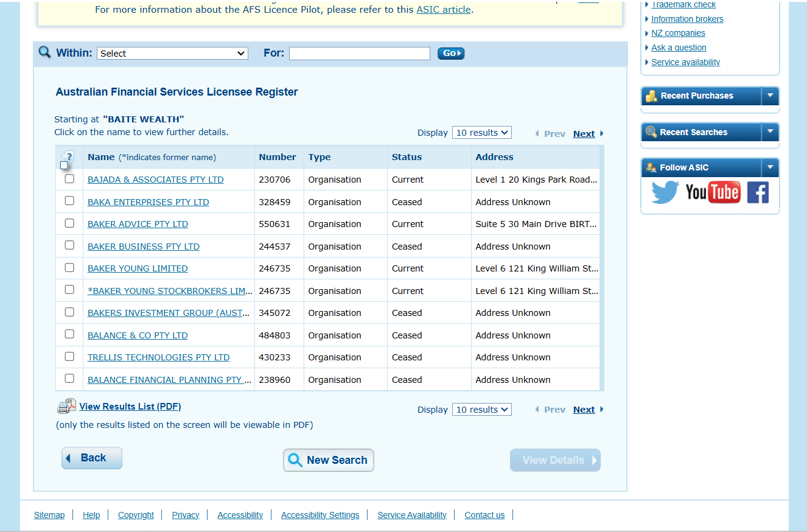Click the magnifier icon beside Within
The image size is (807, 532).
[44, 52]
